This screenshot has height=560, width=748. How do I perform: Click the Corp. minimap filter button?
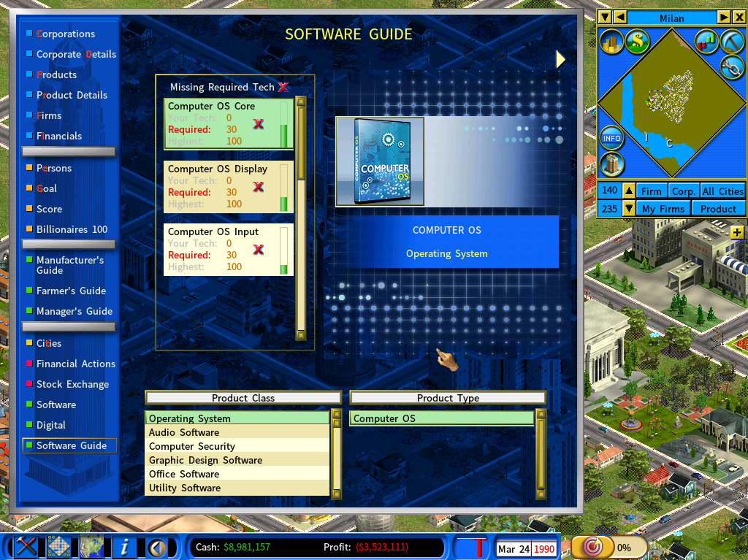coord(683,191)
